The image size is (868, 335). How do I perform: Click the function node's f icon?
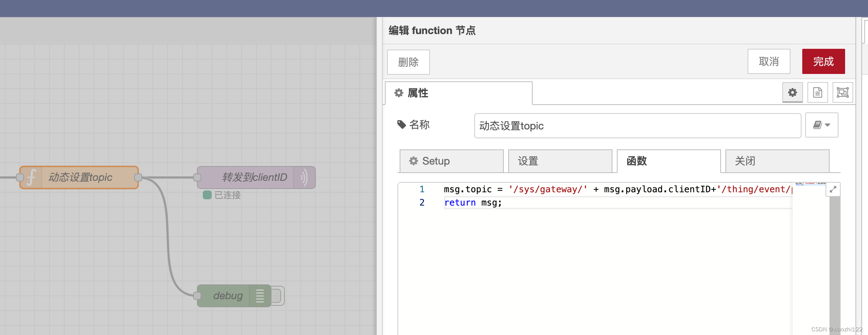click(x=31, y=177)
